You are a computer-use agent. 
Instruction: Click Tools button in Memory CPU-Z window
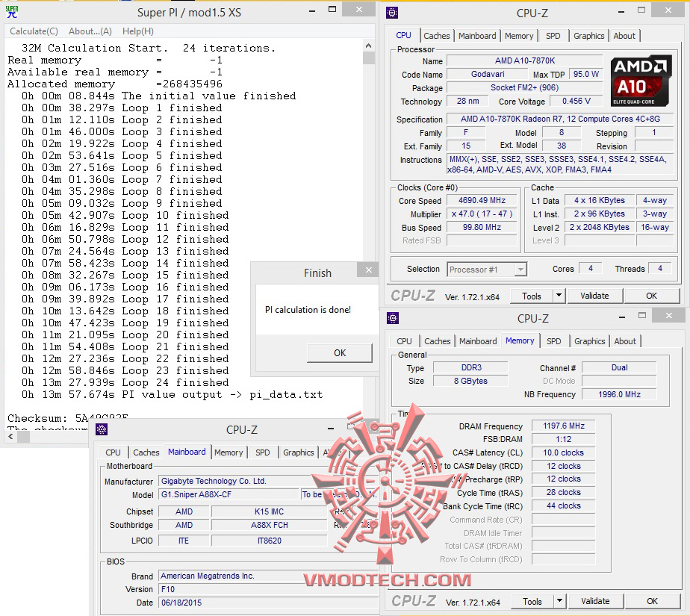pos(532,602)
